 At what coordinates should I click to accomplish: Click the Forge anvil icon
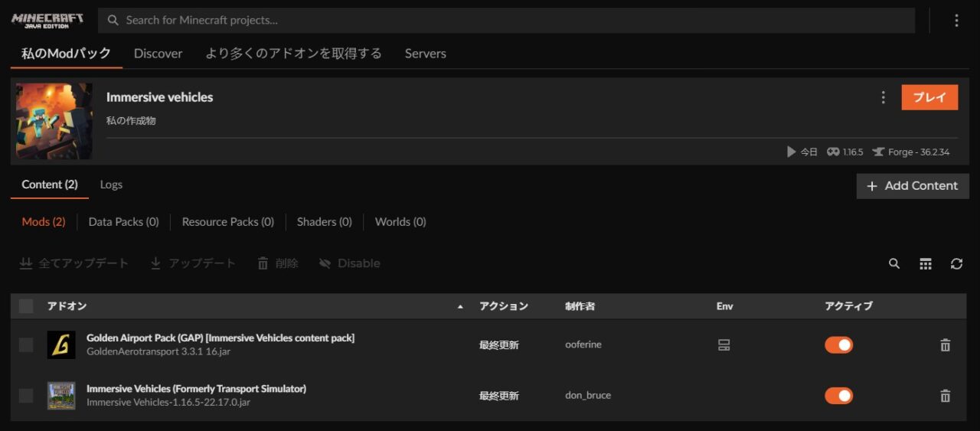[877, 152]
